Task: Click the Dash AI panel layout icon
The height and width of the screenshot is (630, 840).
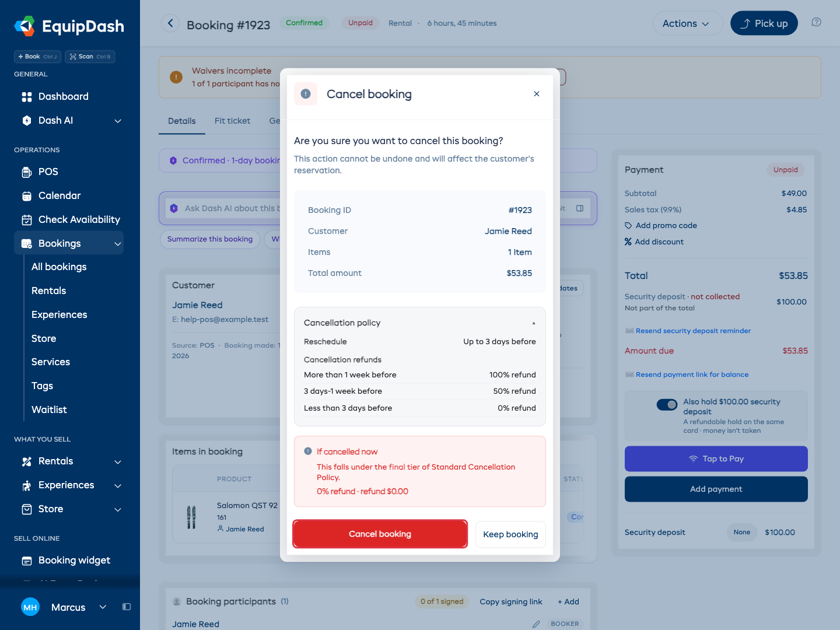Action: (x=580, y=208)
